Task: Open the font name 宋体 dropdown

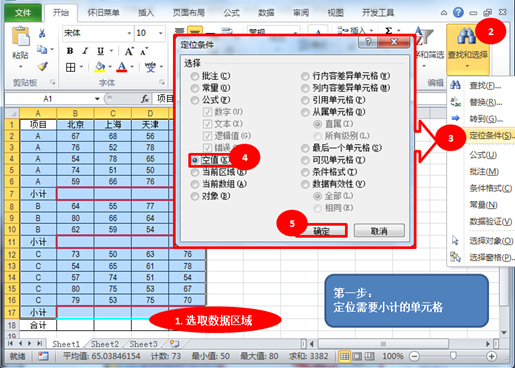Action: point(129,33)
